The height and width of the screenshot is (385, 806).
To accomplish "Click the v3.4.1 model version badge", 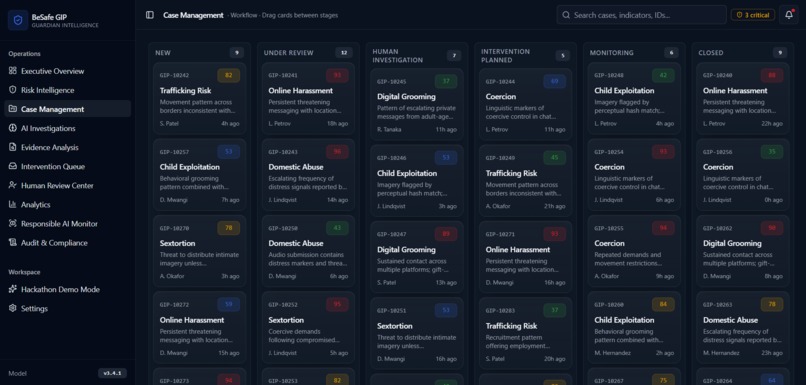I will pyautogui.click(x=112, y=373).
